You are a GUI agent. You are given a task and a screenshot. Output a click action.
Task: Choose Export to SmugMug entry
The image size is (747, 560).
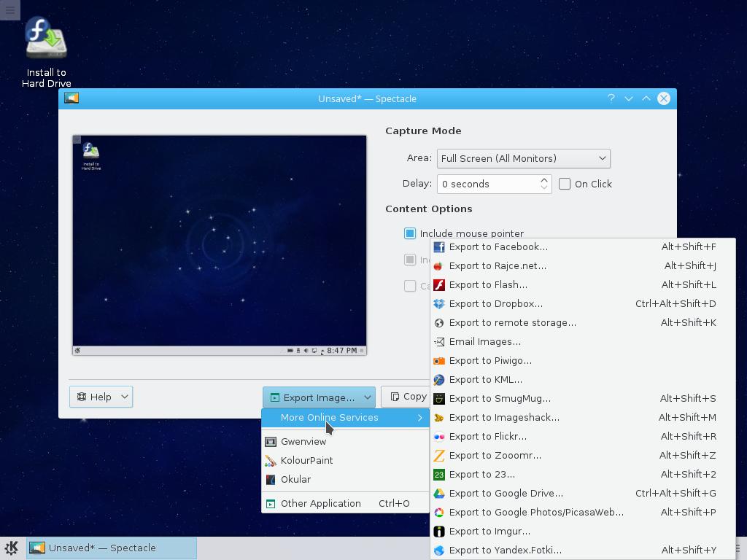[582, 399]
